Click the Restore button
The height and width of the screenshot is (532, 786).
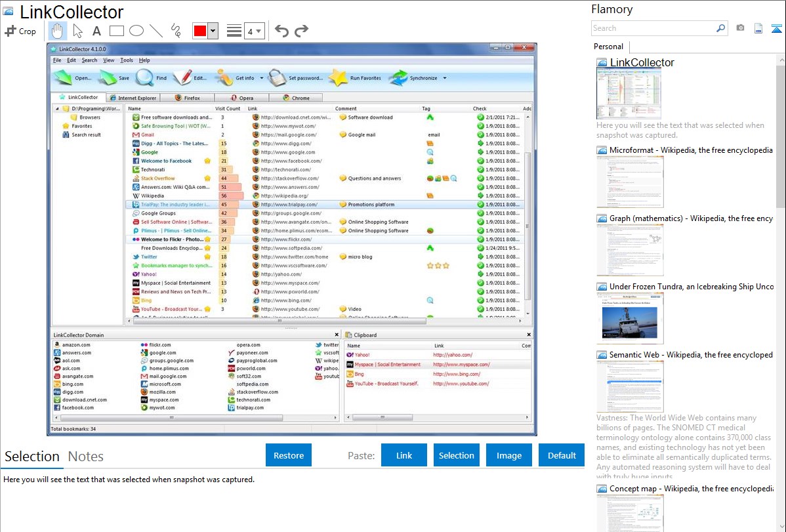pyautogui.click(x=289, y=455)
